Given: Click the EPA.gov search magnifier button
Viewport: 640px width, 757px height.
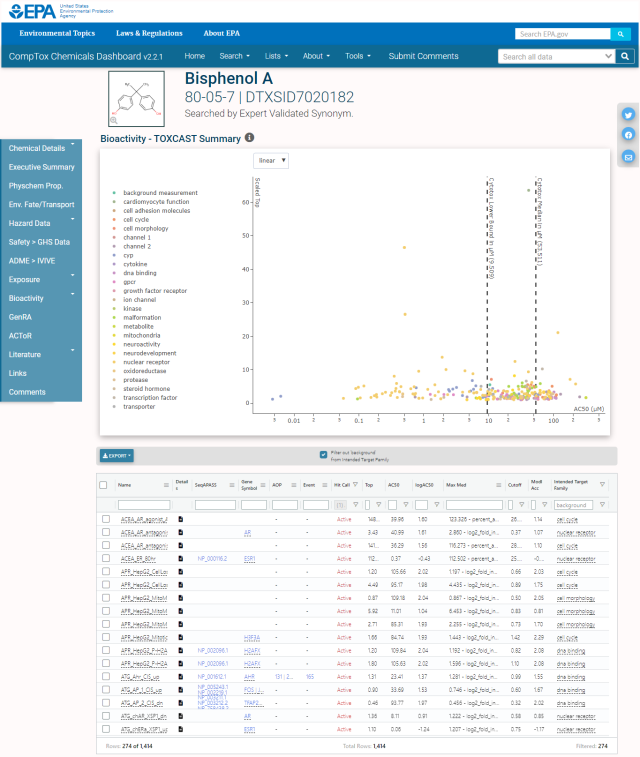Looking at the screenshot, I should click(621, 34).
